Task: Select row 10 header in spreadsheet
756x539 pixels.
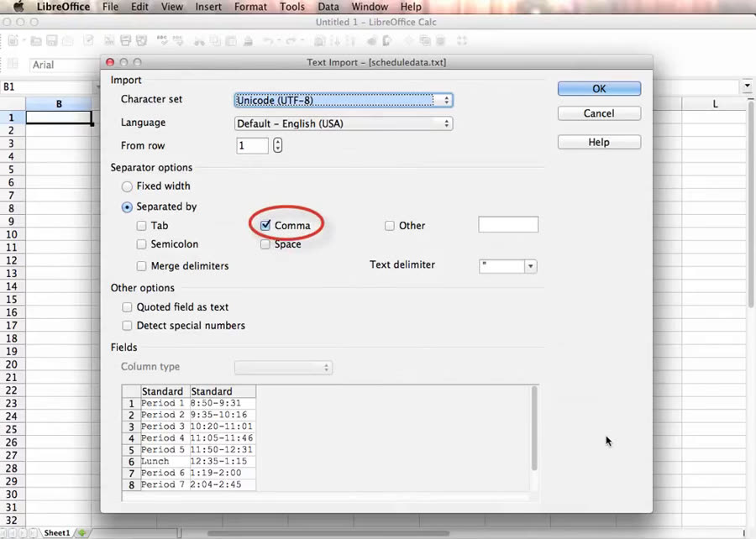Action: tap(12, 234)
